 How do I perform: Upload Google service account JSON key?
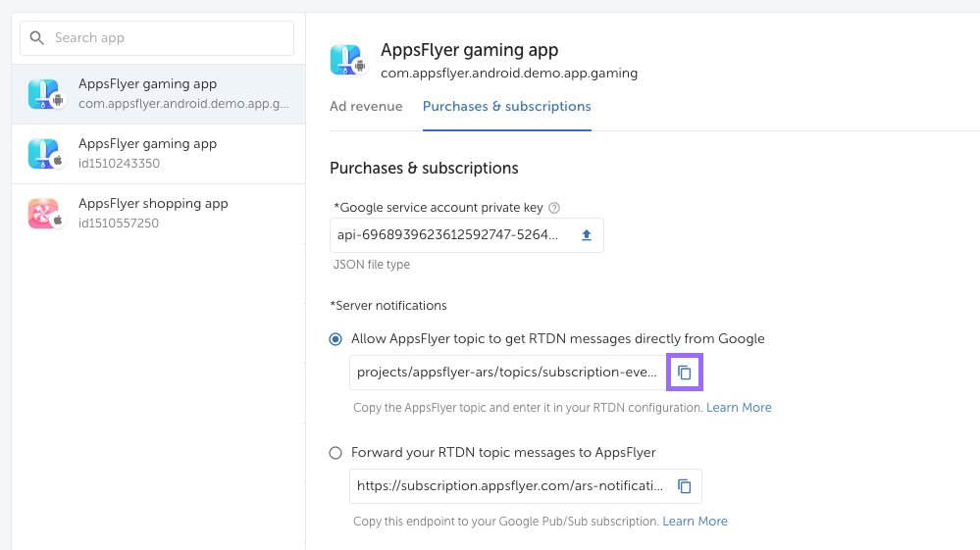(x=587, y=235)
